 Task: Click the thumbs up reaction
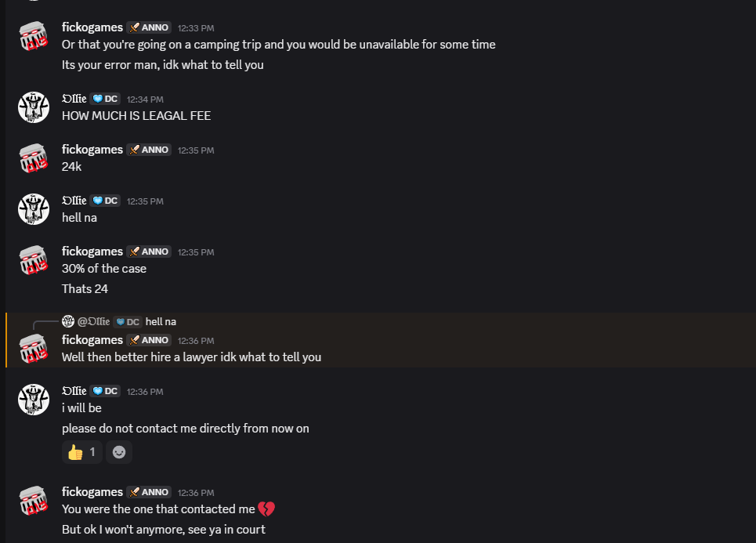81,452
